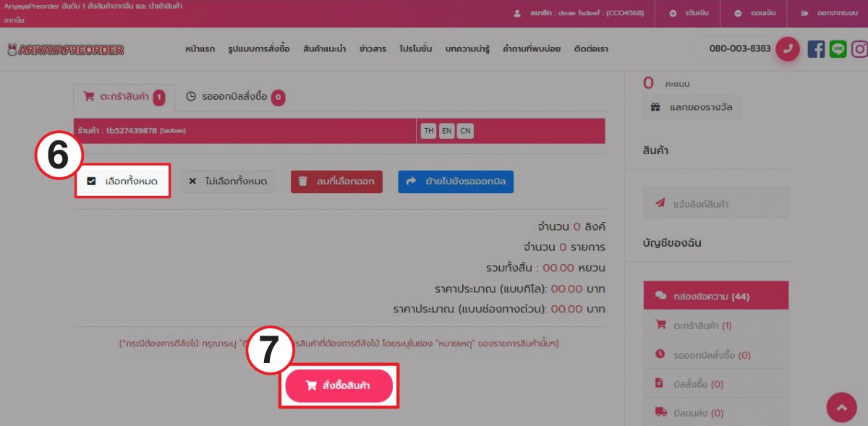Click the scroll-to-top arrow button
Screen dimensions: 868x426
pos(841,408)
